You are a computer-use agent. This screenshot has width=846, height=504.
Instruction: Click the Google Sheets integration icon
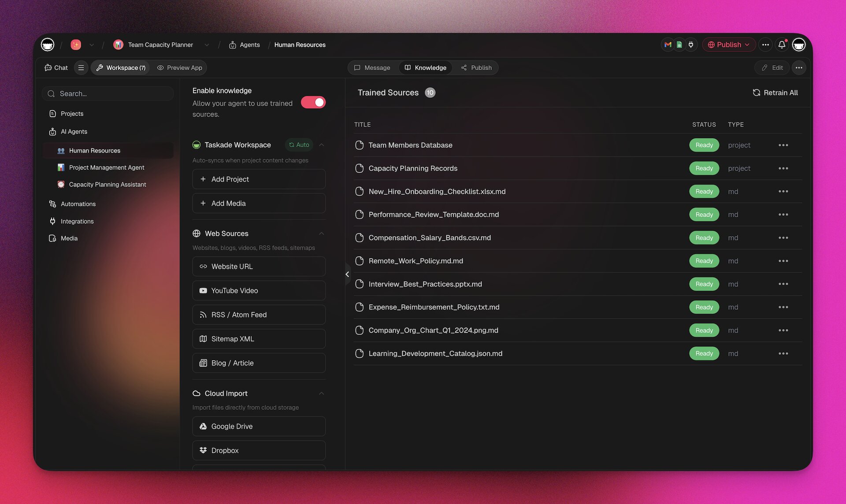[679, 44]
